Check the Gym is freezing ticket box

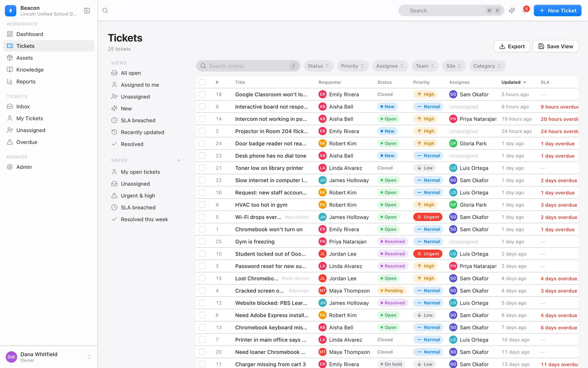tap(202, 242)
